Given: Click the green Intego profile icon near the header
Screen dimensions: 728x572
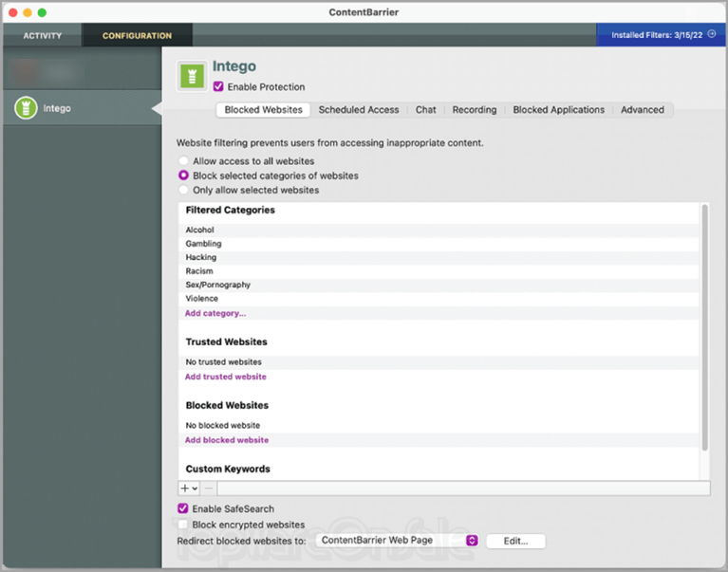Looking at the screenshot, I should click(192, 76).
